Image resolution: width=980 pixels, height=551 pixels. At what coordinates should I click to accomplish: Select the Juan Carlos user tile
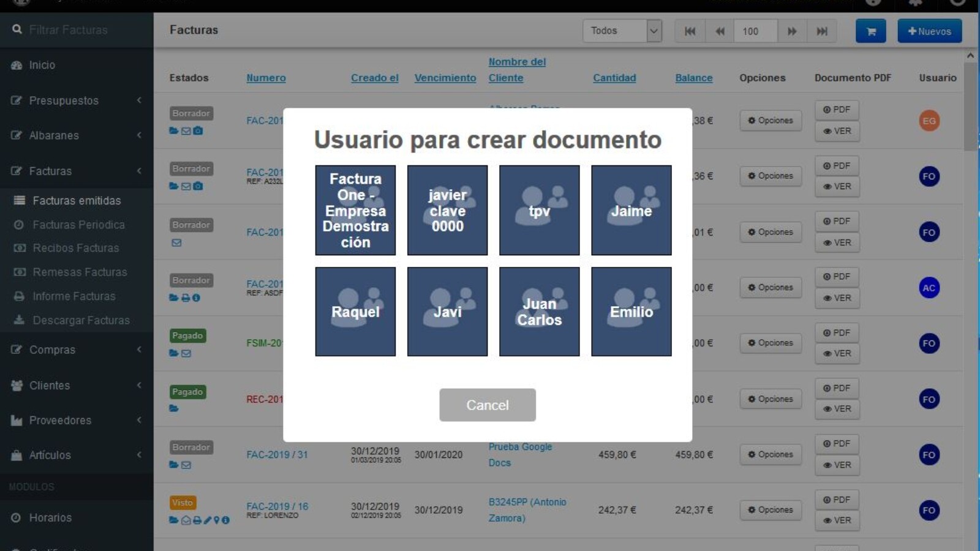pos(539,311)
